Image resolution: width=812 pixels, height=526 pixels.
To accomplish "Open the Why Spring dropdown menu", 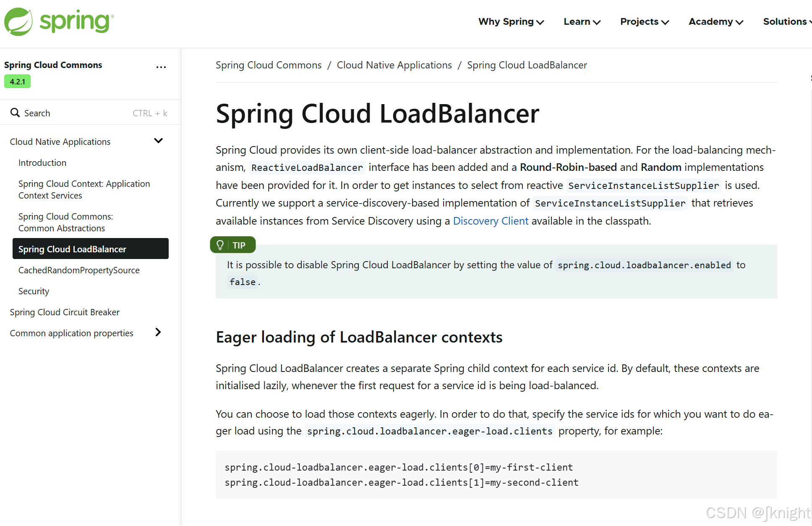I will click(511, 22).
